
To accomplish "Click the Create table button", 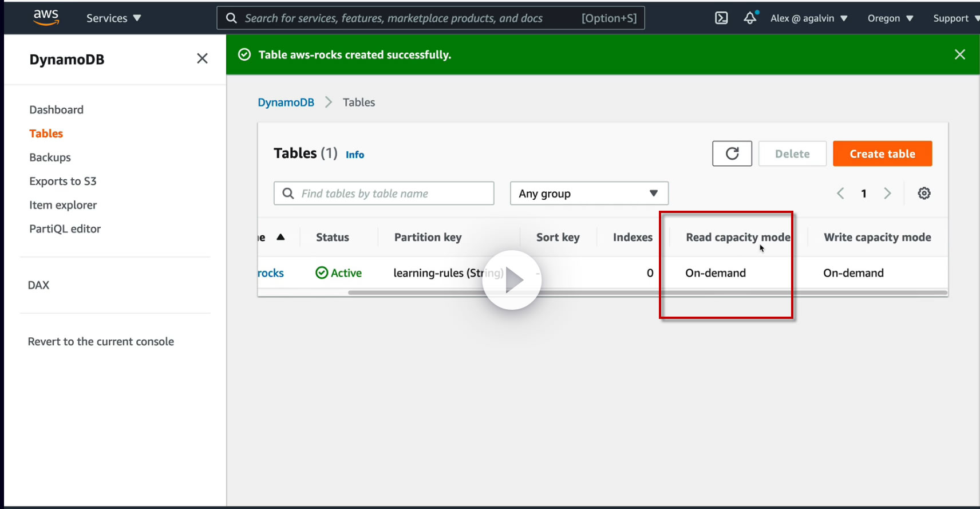I will (x=882, y=153).
